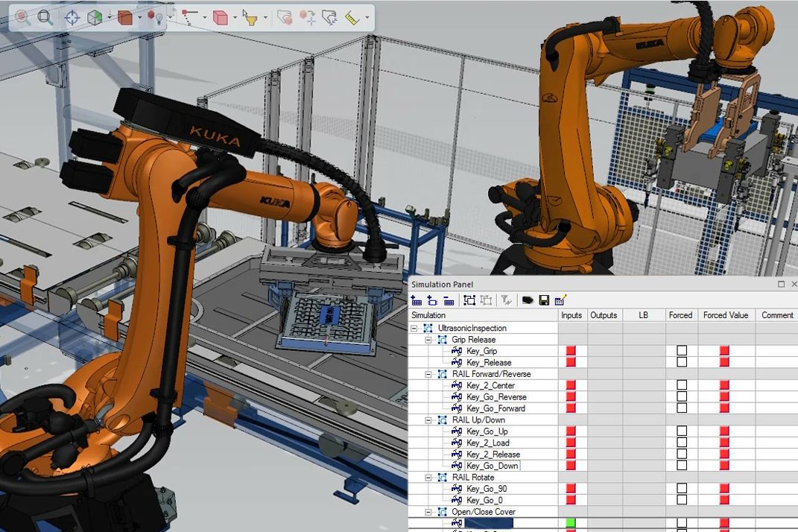Image resolution: width=798 pixels, height=532 pixels.
Task: Click the Outputs column header
Action: click(x=604, y=315)
